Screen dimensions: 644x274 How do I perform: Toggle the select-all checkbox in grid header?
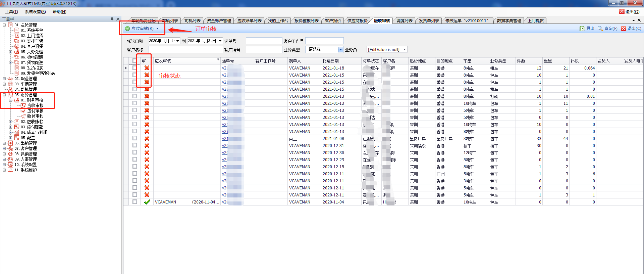(135, 61)
